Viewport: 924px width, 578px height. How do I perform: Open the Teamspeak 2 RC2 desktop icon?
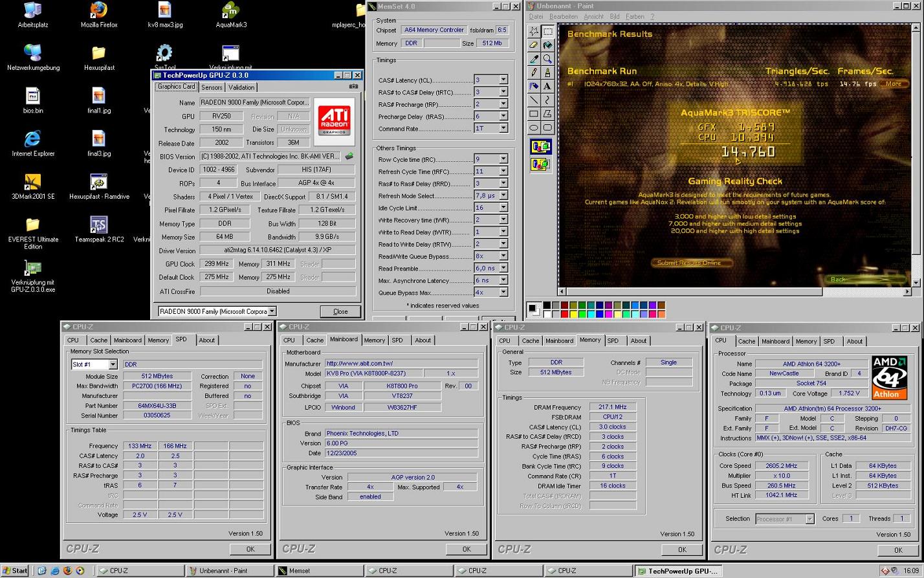99,230
